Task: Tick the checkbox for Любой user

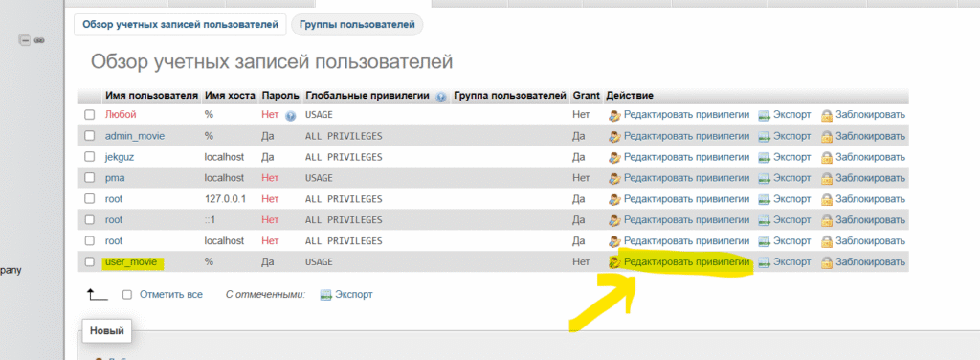Action: click(89, 115)
